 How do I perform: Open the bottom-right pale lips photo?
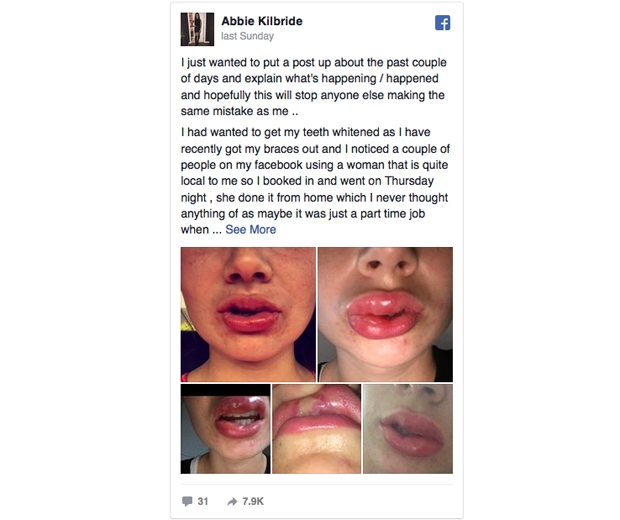[408, 429]
